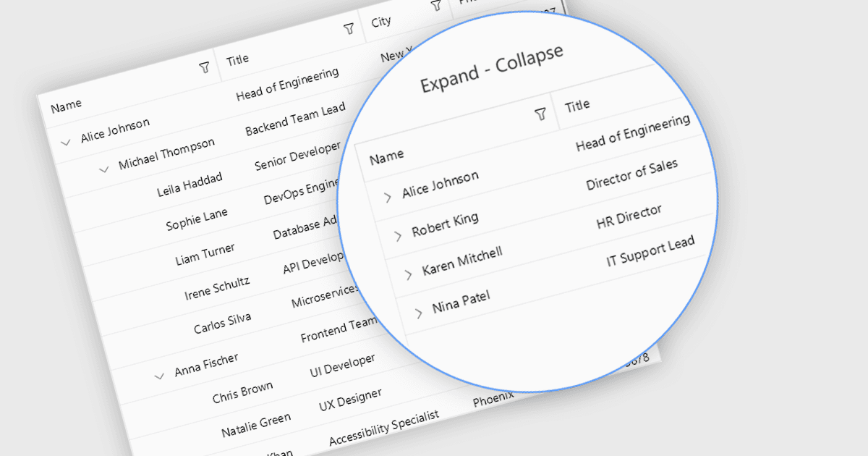Expand the Alice Johnson row in magnified view

tap(388, 196)
